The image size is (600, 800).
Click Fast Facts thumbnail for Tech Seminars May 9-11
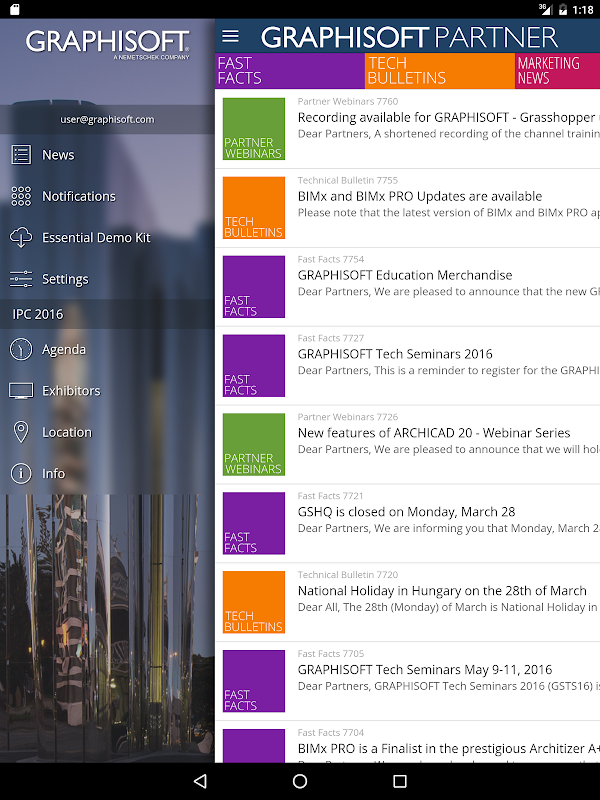click(x=254, y=681)
